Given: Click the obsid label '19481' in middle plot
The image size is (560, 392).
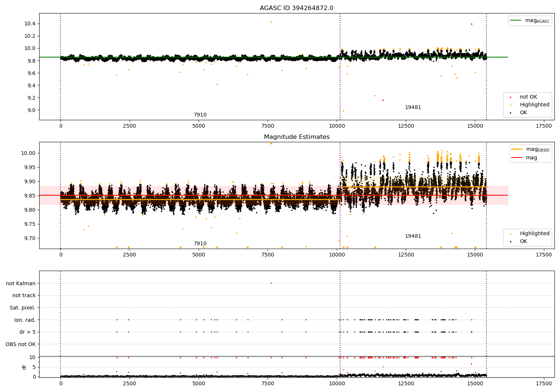Looking at the screenshot, I should [x=413, y=236].
